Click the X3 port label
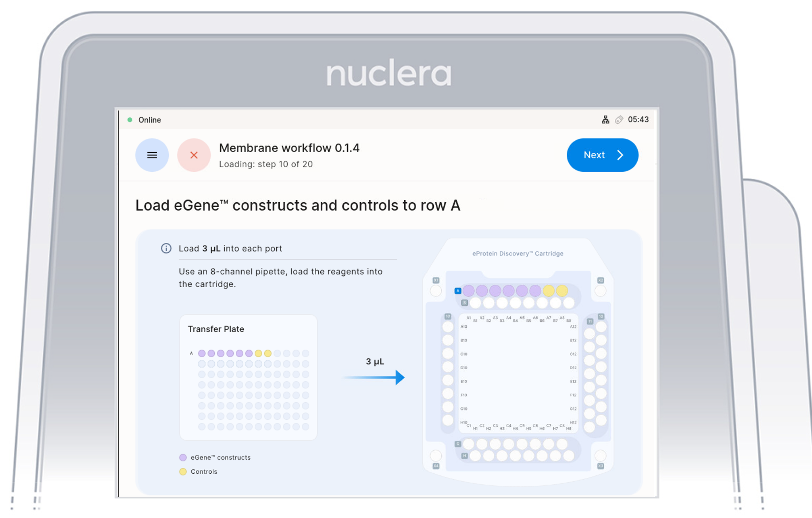Screen dimensions: 812x518 point(601,466)
